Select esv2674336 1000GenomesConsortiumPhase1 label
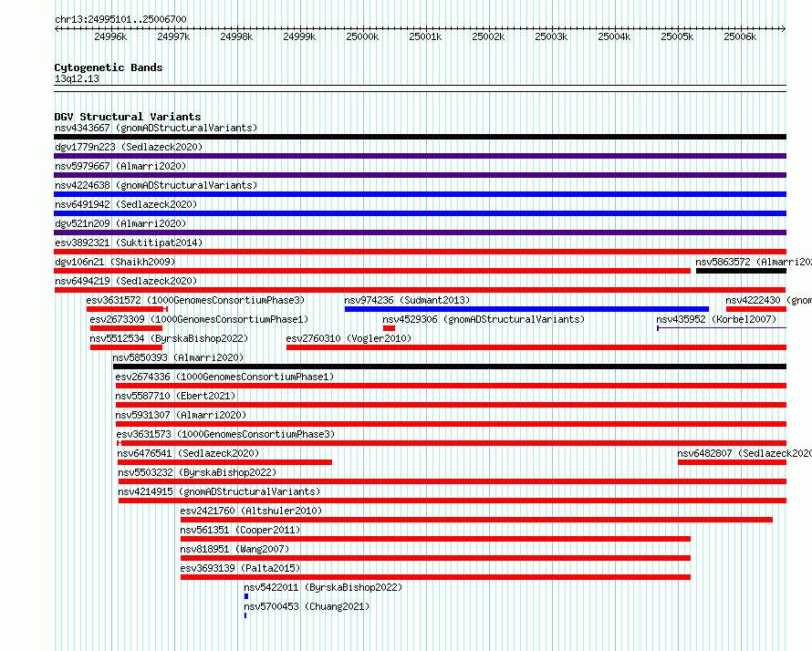Screen dimensions: 812x651 [224, 377]
